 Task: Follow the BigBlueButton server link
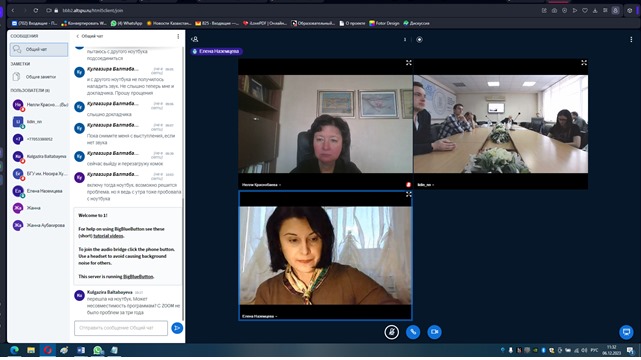[x=138, y=277]
